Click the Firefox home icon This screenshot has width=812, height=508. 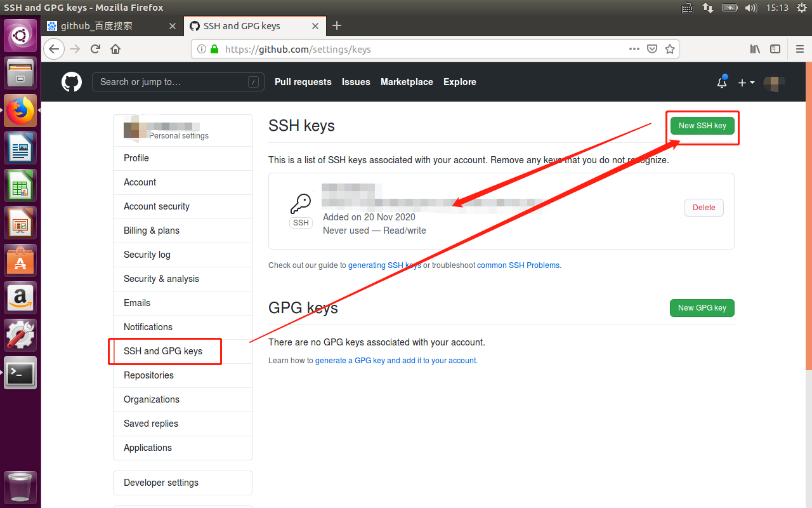(x=115, y=49)
